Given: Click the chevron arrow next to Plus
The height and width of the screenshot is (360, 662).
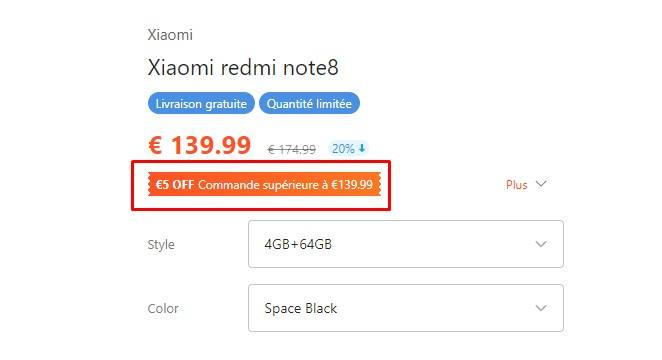Looking at the screenshot, I should point(541,184).
